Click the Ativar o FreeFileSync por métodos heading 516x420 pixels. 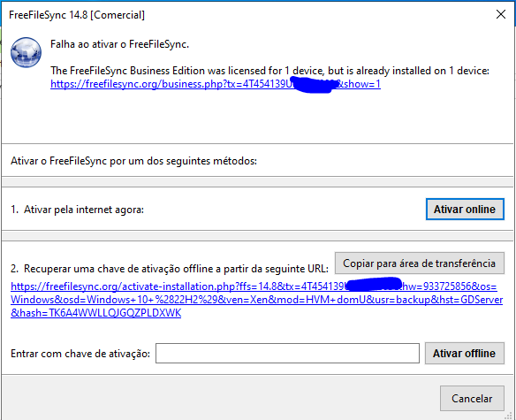[133, 161]
